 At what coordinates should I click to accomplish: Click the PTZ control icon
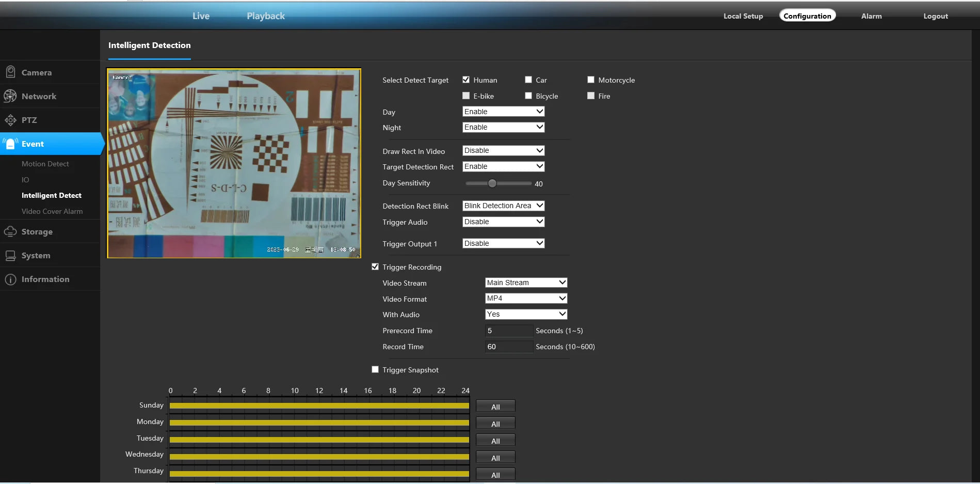pyautogui.click(x=10, y=120)
